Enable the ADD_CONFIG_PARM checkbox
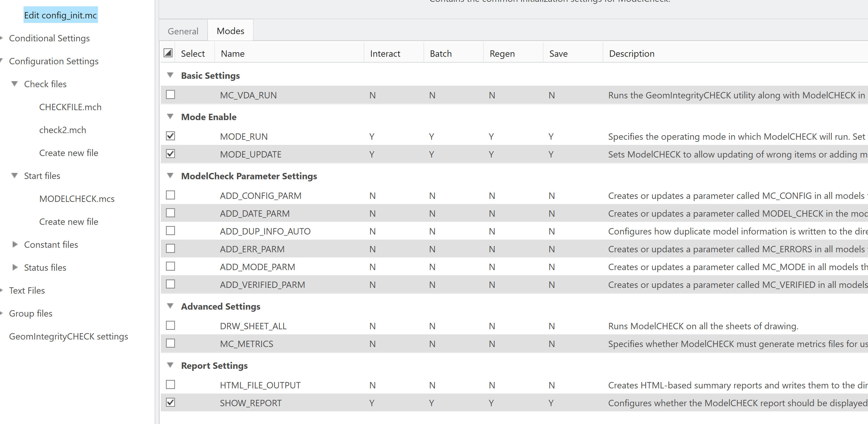The height and width of the screenshot is (424, 868). pos(170,195)
